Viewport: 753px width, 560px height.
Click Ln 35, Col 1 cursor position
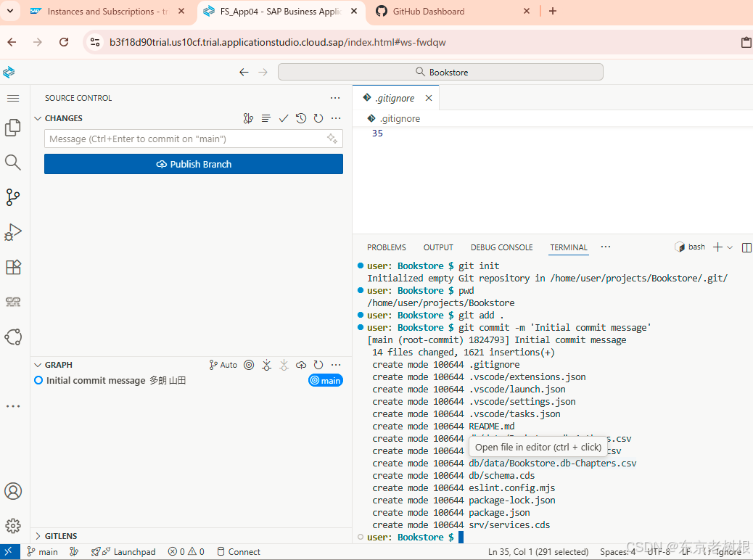click(x=538, y=552)
